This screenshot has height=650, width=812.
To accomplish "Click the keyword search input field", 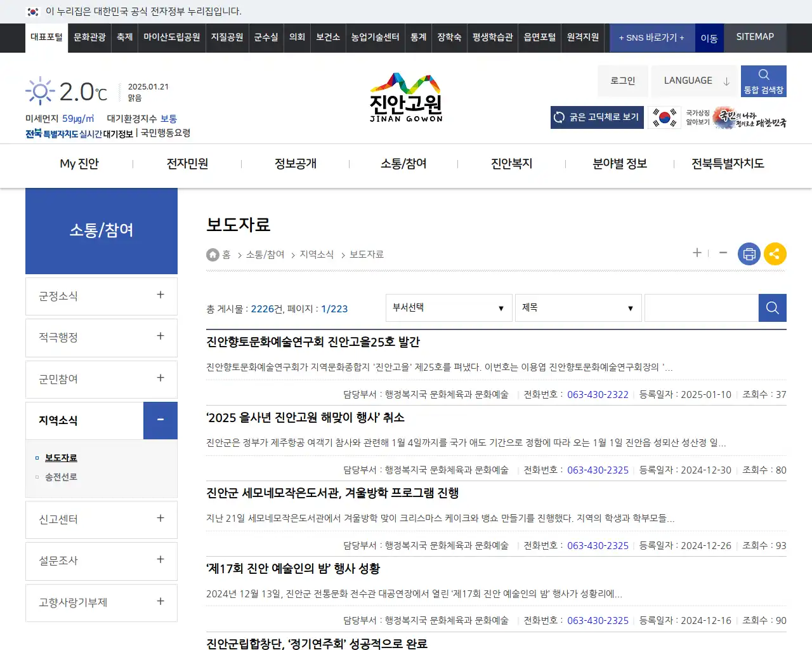I will [701, 308].
